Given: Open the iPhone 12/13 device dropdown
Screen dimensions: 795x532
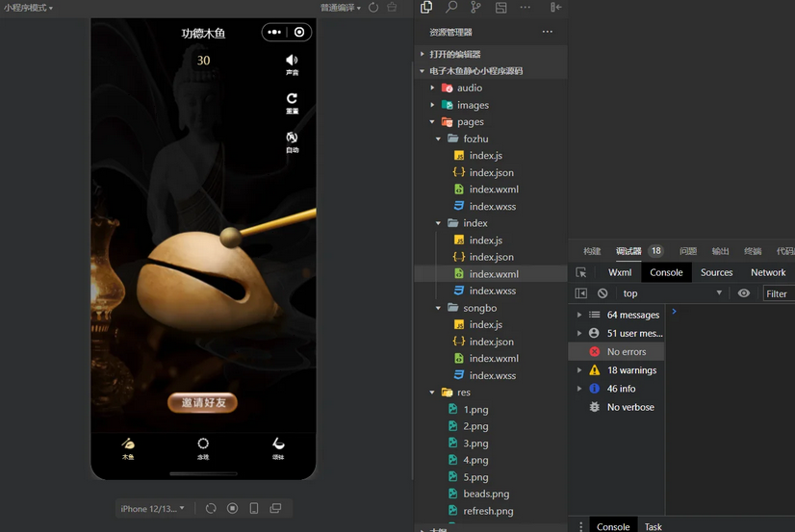Looking at the screenshot, I should (x=152, y=508).
